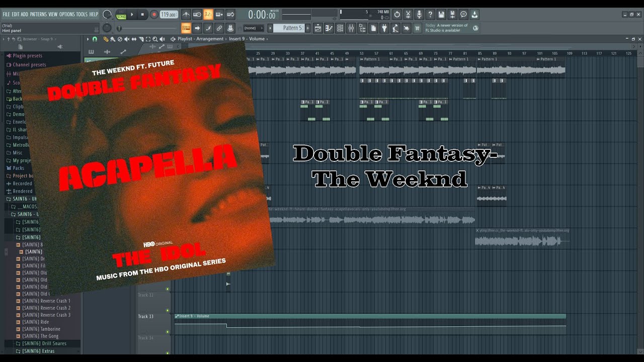Viewport: 644px width, 362px height.
Task: Open the Playlist view icon
Action: click(x=318, y=28)
